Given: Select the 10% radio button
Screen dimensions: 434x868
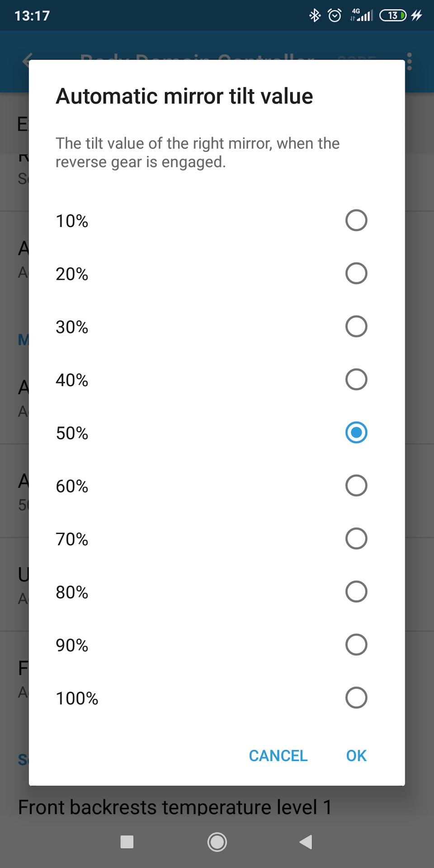Looking at the screenshot, I should click(356, 221).
